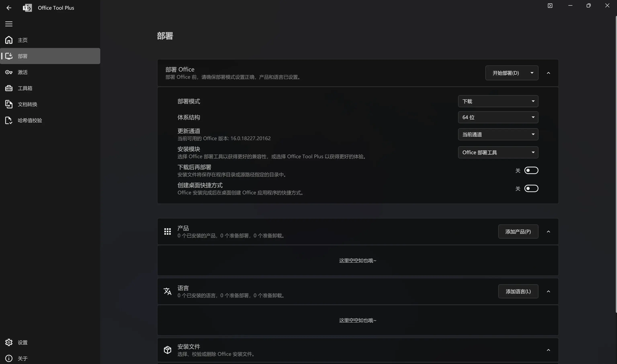Open the 文档转换 page
The width and height of the screenshot is (617, 364).
click(50, 104)
